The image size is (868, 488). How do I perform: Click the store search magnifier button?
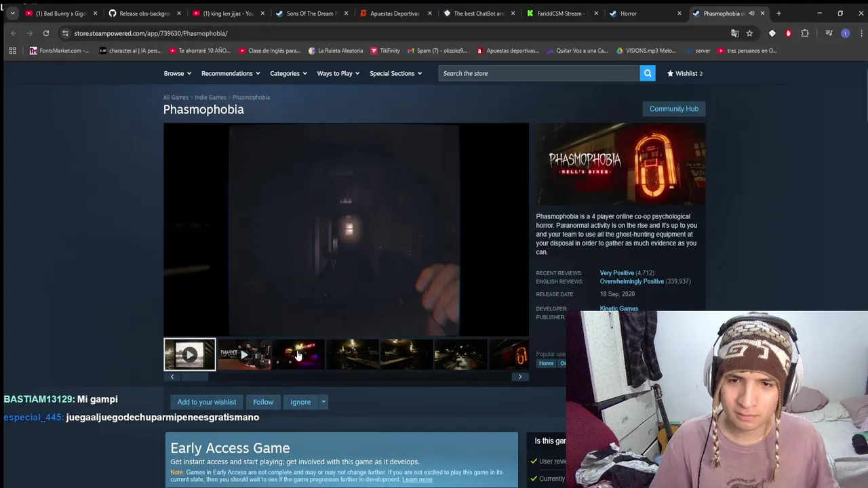pyautogui.click(x=648, y=73)
